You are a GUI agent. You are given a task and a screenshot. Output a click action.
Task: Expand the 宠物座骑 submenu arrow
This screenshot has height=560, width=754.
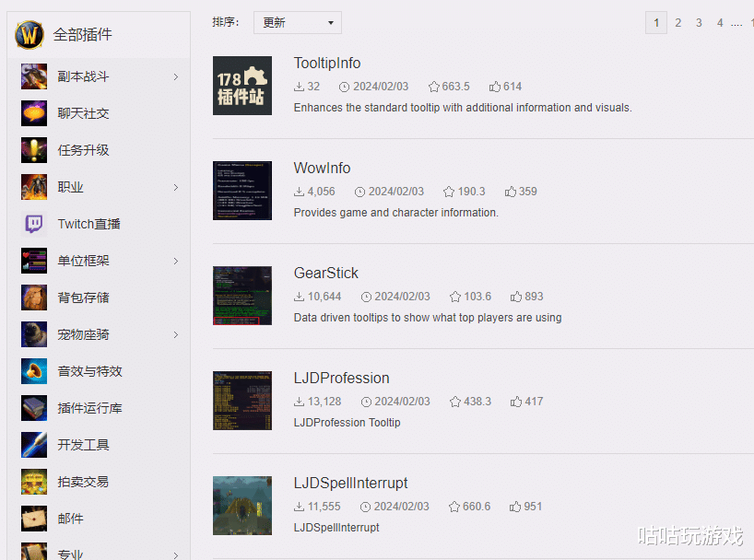(x=176, y=334)
